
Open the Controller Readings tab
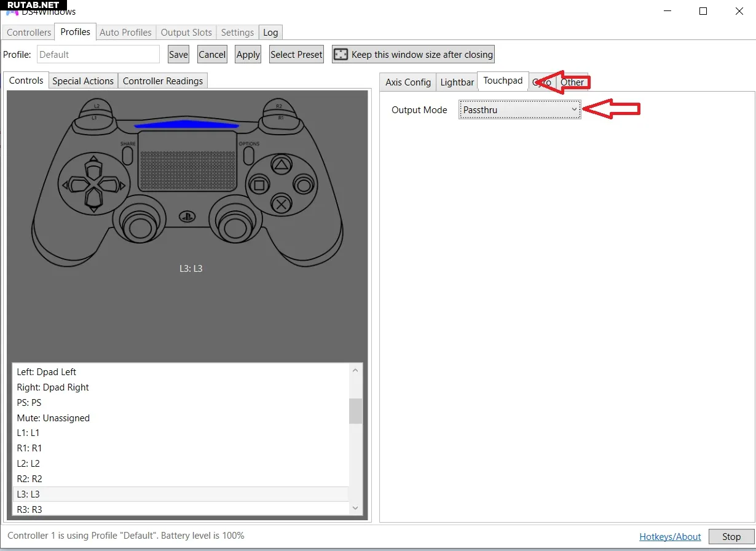[163, 81]
